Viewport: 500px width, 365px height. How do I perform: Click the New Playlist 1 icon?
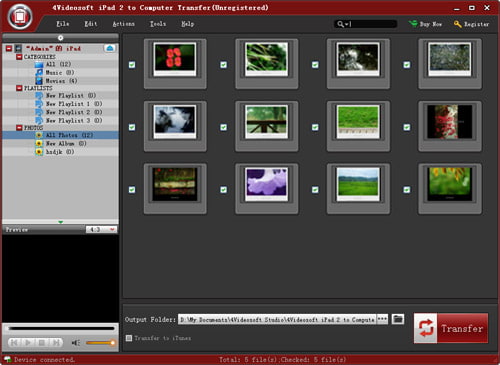point(39,104)
